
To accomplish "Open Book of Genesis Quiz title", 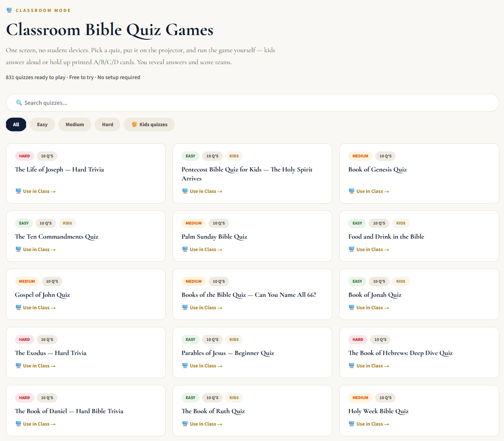I will [377, 169].
